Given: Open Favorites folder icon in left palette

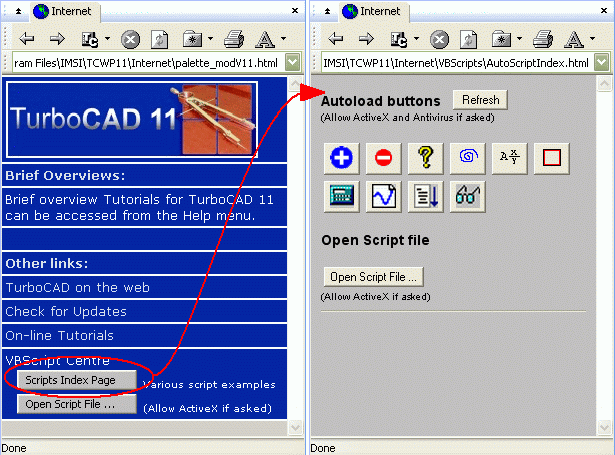Looking at the screenshot, I should tap(193, 39).
